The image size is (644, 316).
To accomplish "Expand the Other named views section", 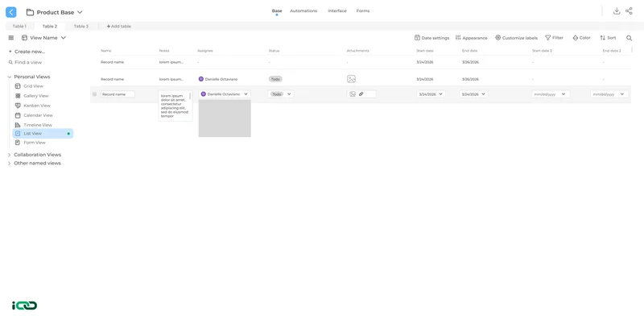I will [x=10, y=164].
